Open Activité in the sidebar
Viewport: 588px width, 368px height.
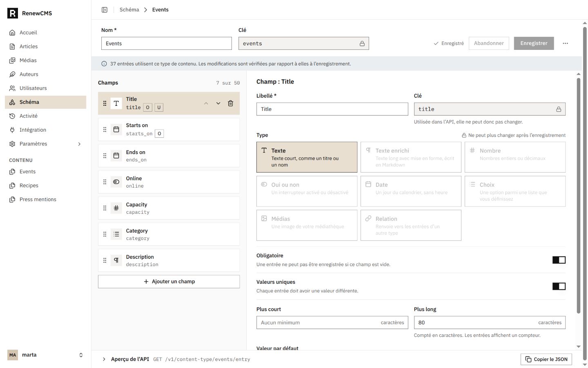[45, 116]
